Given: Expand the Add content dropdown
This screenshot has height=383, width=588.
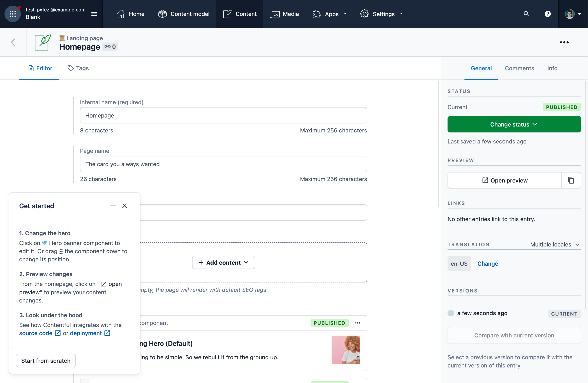Looking at the screenshot, I should (x=223, y=262).
